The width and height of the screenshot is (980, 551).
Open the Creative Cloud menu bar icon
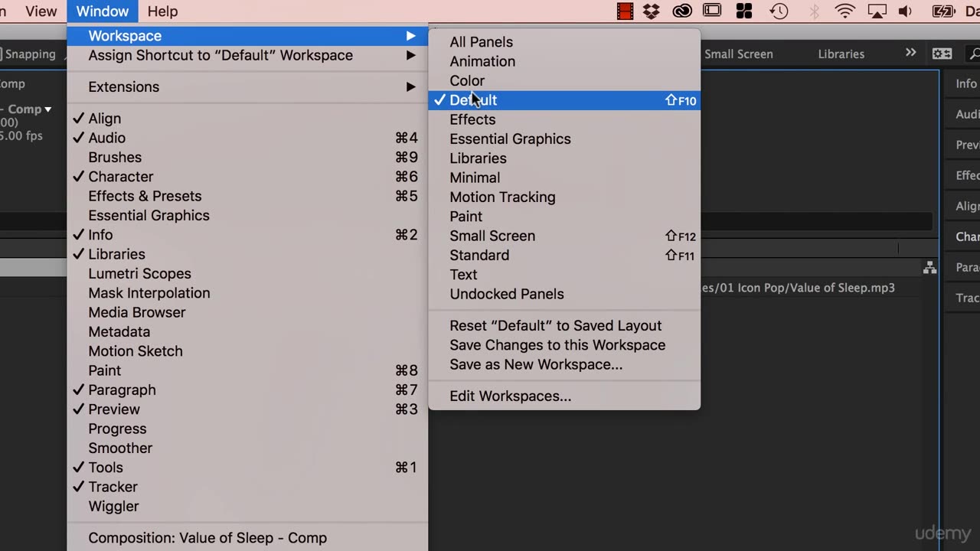point(682,11)
